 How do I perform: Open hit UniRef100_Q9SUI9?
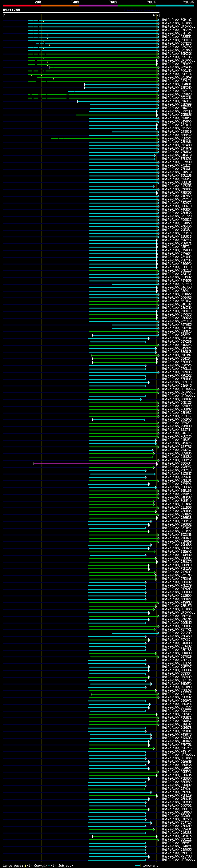tap(177, 131)
